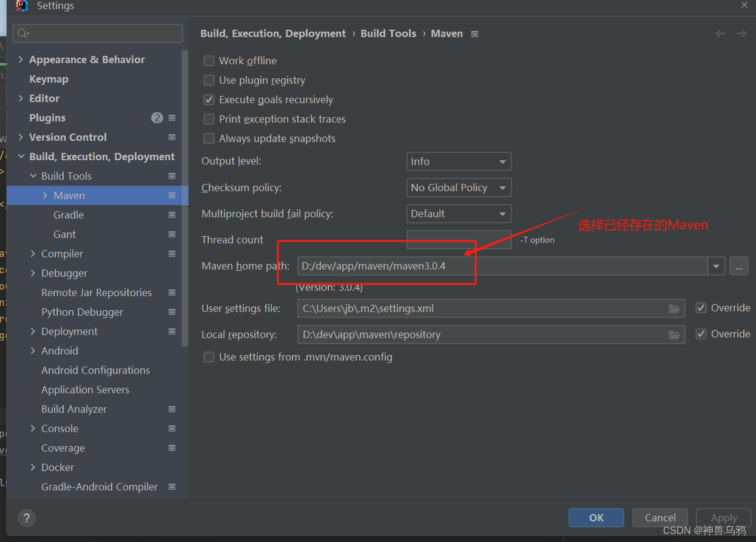This screenshot has height=542, width=756.
Task: Expand the Android node
Action: [33, 351]
